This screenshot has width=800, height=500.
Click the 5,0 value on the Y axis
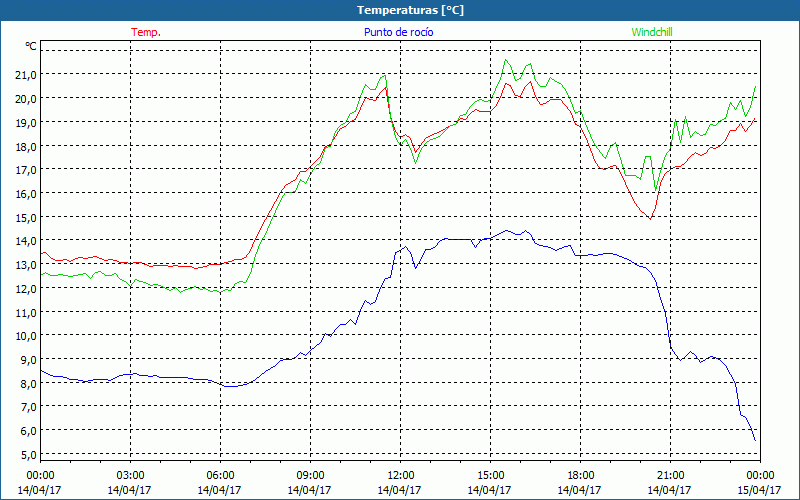tap(29, 455)
